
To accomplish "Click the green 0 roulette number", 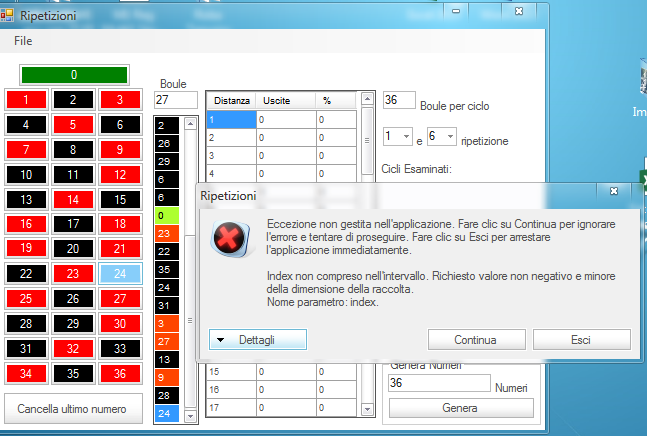I will pos(74,75).
